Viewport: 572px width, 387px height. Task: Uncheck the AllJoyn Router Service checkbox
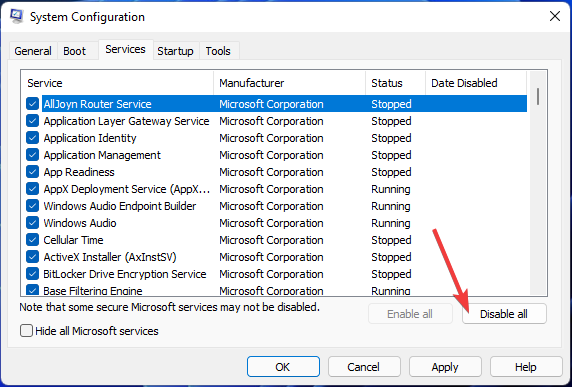pos(32,104)
